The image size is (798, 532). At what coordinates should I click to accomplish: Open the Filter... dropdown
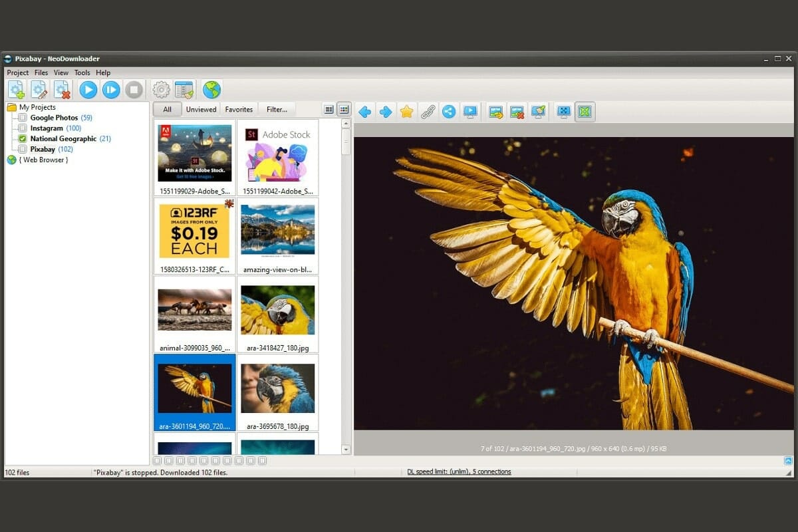click(x=277, y=110)
